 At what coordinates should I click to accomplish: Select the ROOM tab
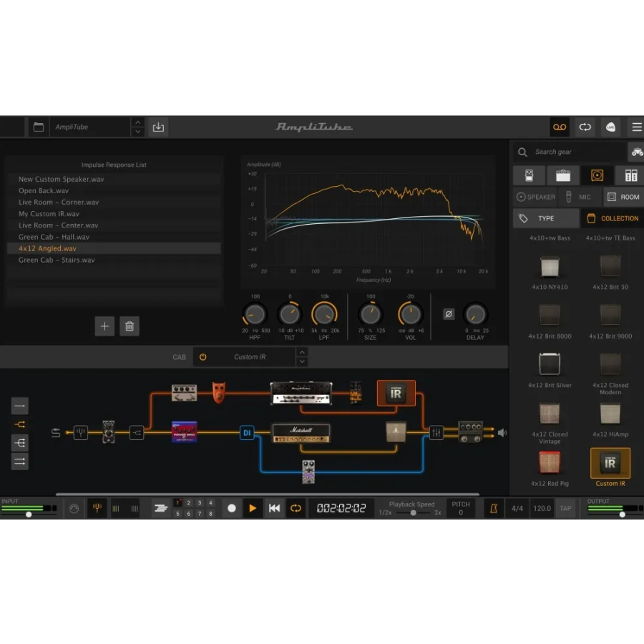tap(623, 197)
